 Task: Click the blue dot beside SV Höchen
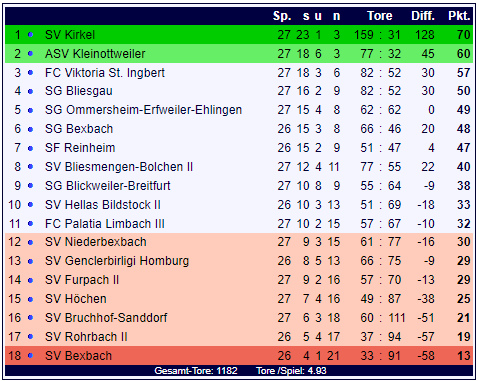[x=30, y=299]
